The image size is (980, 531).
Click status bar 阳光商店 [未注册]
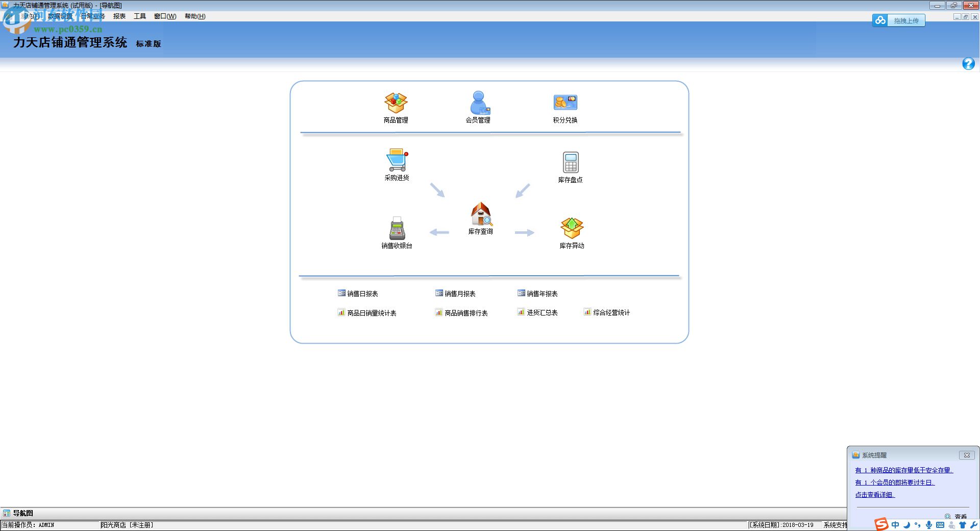(x=127, y=525)
